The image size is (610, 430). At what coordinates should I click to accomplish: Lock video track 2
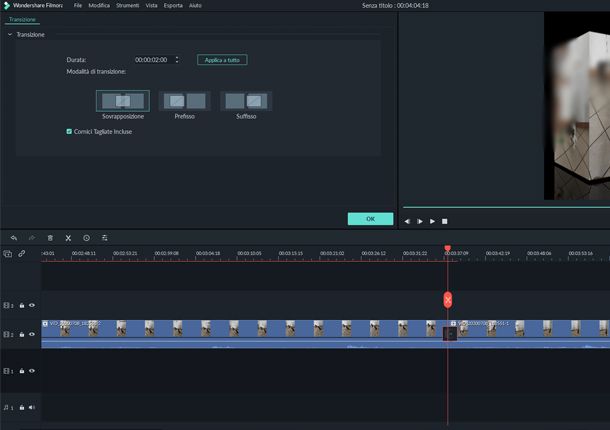(22, 335)
